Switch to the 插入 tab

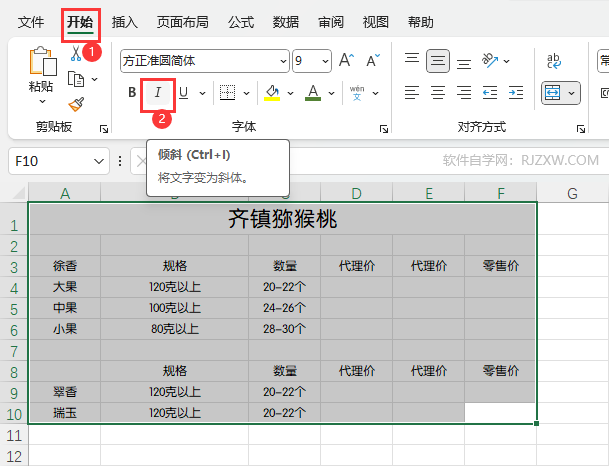click(x=125, y=22)
